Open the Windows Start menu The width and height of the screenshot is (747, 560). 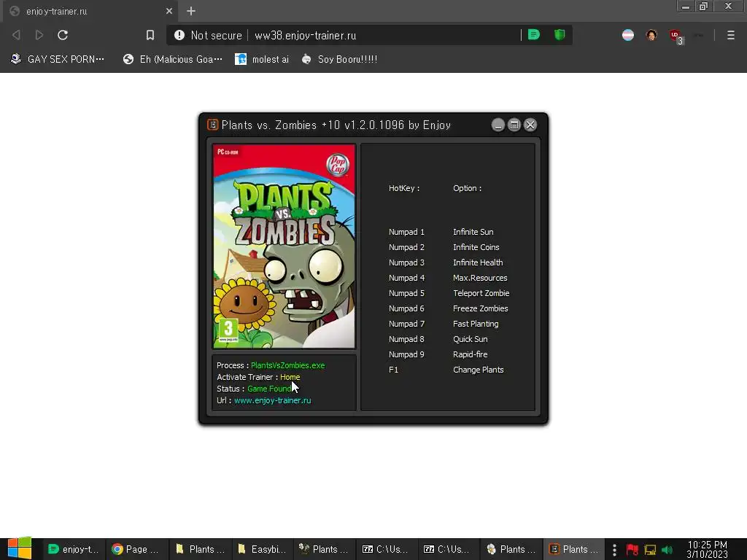(20, 548)
